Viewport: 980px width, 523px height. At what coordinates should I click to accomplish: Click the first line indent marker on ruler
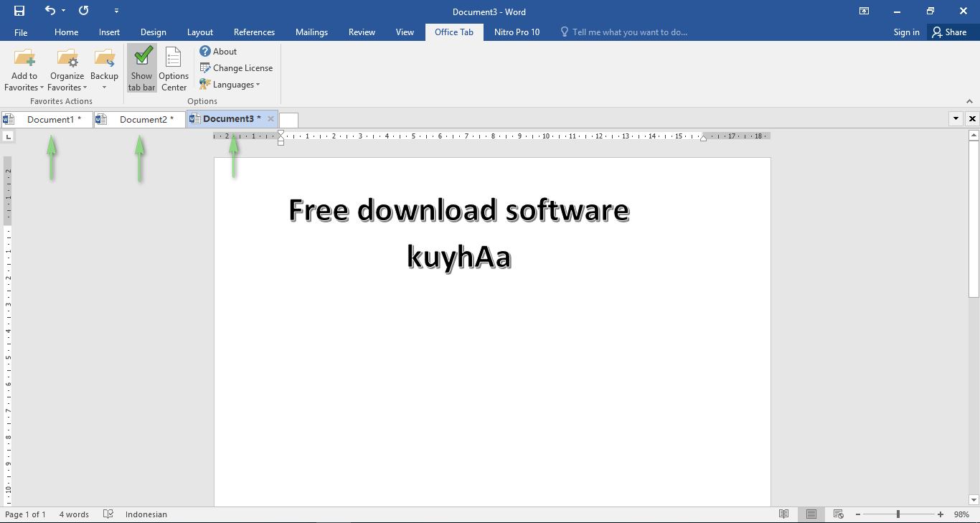[281, 133]
